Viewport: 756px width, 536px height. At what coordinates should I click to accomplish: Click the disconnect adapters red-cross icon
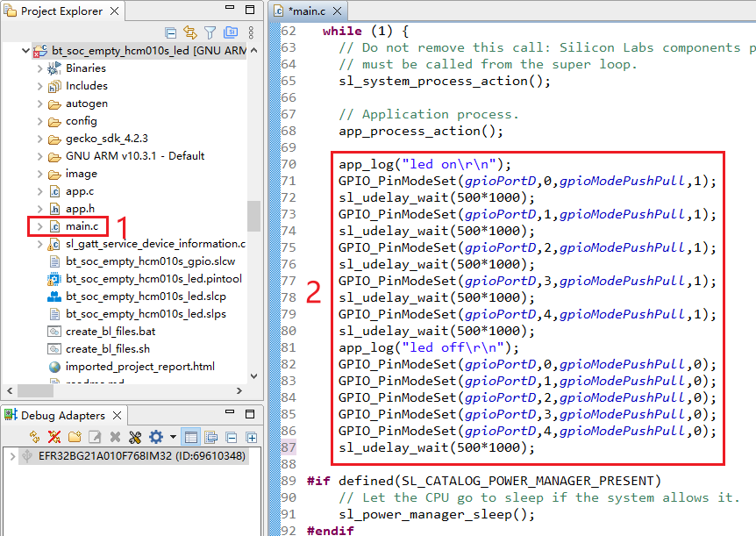pos(54,437)
